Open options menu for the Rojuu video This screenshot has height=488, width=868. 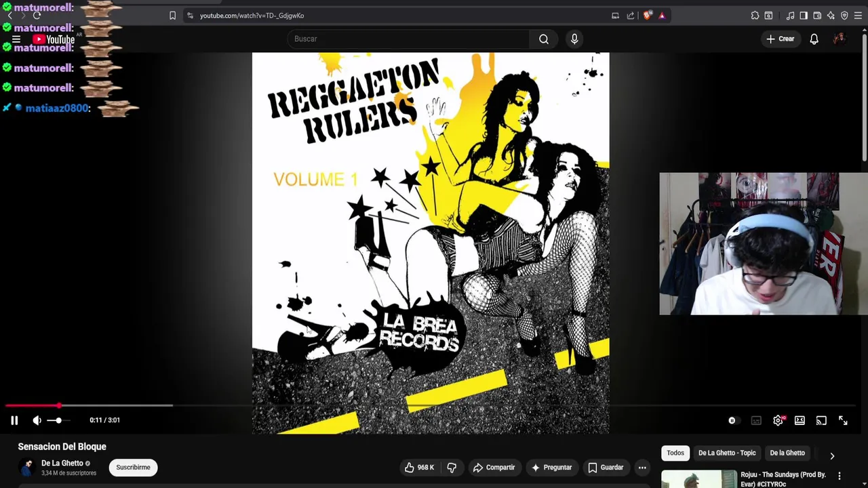coord(840,476)
